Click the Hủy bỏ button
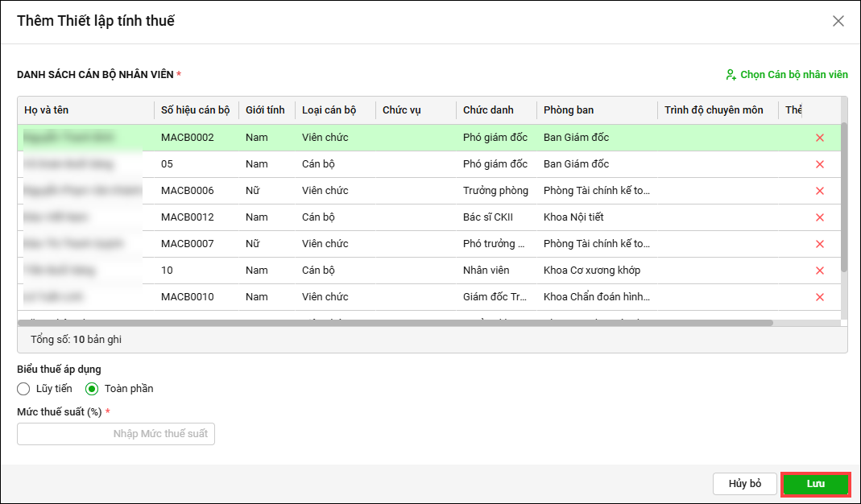 point(744,484)
